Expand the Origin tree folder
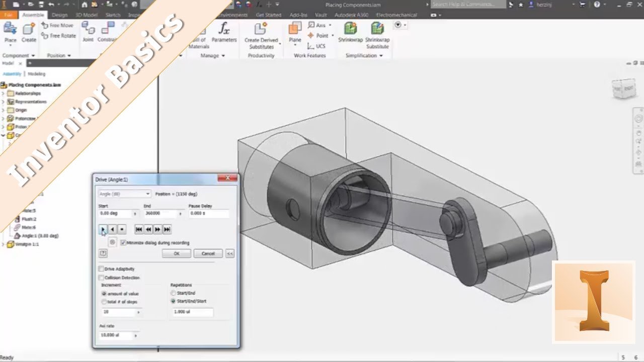This screenshot has width=644, height=362. pos(3,110)
